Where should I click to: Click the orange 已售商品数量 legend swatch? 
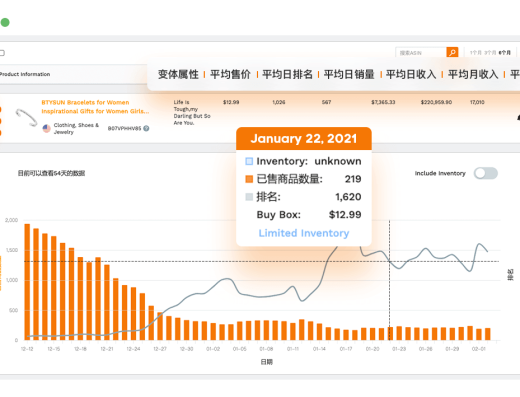click(x=249, y=179)
